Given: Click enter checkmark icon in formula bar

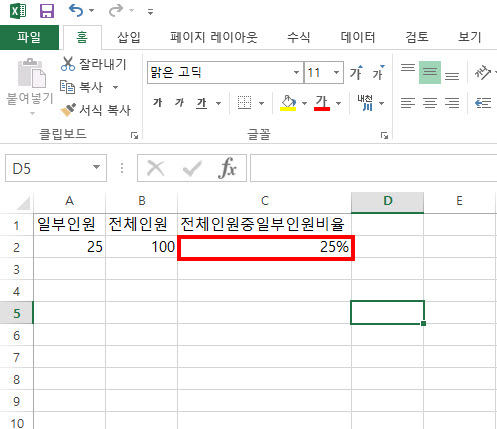Looking at the screenshot, I should (192, 168).
